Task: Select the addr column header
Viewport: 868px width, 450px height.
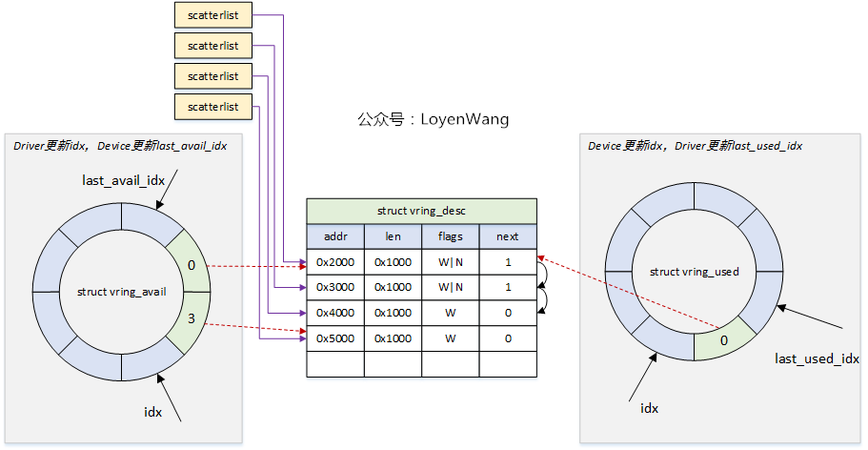Action: [x=335, y=235]
